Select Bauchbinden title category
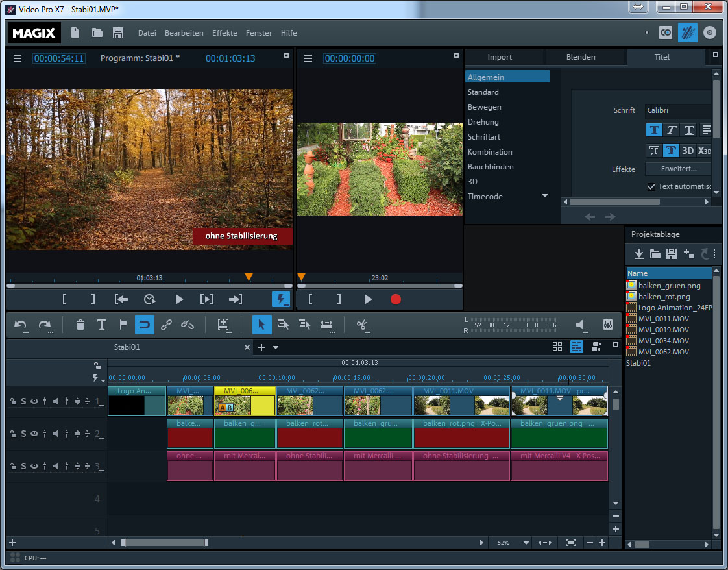This screenshot has width=728, height=570. [x=491, y=166]
